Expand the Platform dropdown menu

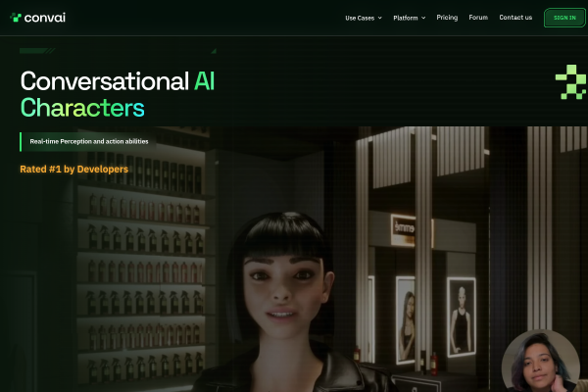[x=409, y=18]
